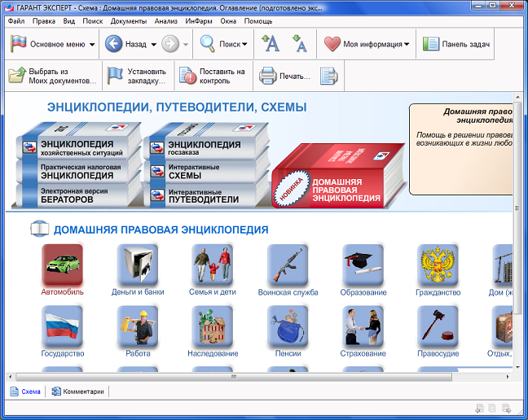Viewport: 528px width, 420px height.
Task: Open the Анализ menu
Action: coord(165,20)
